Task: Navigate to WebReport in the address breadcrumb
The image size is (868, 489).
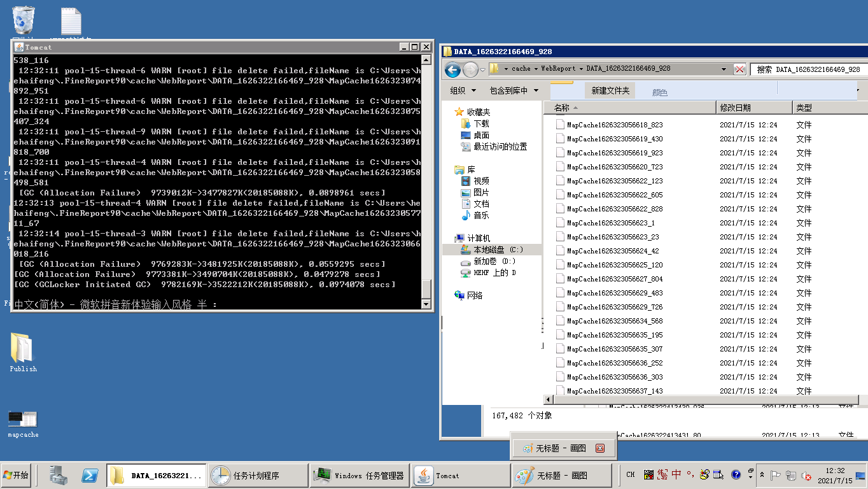Action: [x=558, y=69]
